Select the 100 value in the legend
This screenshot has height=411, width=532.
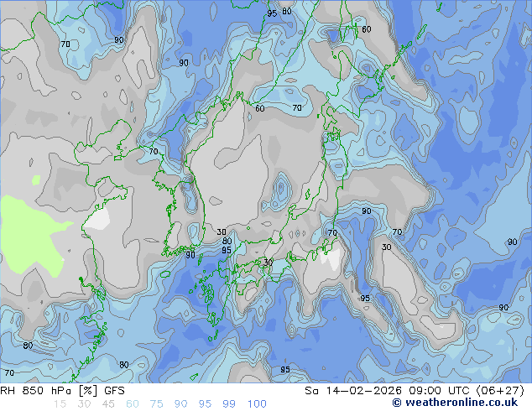[257, 403]
